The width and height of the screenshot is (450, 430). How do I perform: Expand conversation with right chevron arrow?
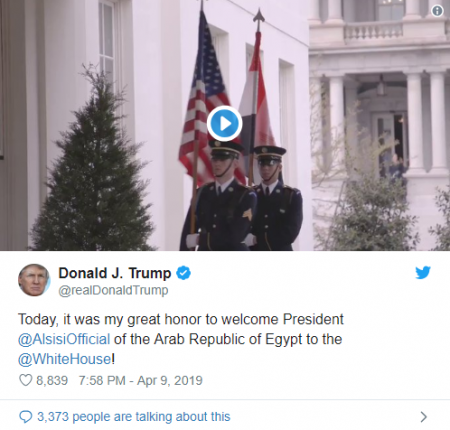pos(424,417)
